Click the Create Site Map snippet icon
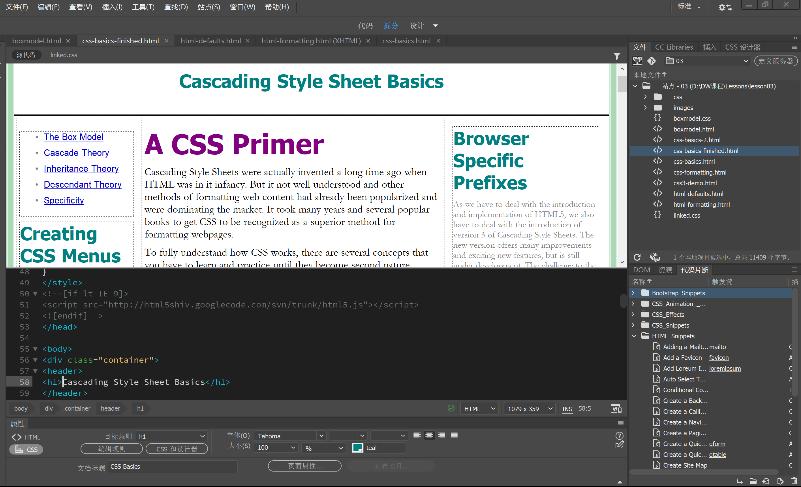This screenshot has height=487, width=801. click(x=657, y=466)
